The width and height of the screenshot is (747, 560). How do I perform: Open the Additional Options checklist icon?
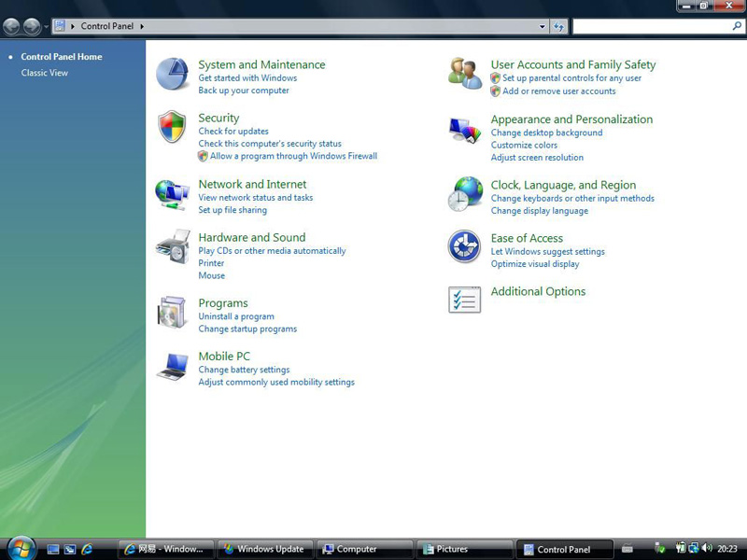click(464, 300)
